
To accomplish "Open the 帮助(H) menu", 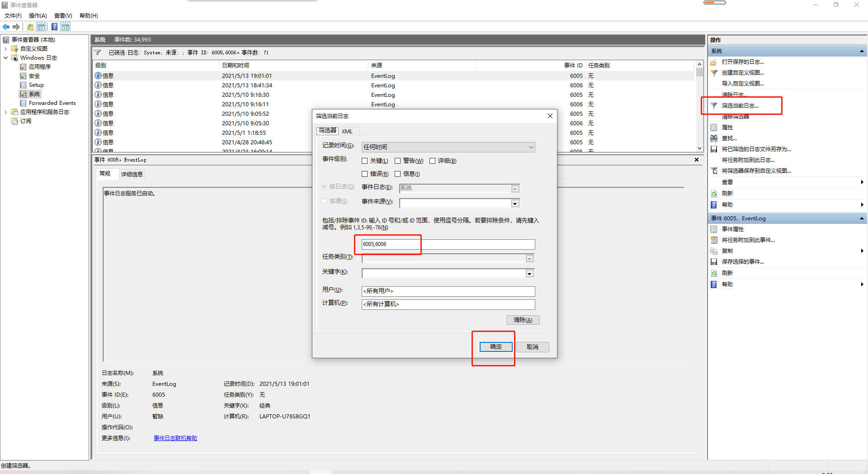I will (89, 16).
